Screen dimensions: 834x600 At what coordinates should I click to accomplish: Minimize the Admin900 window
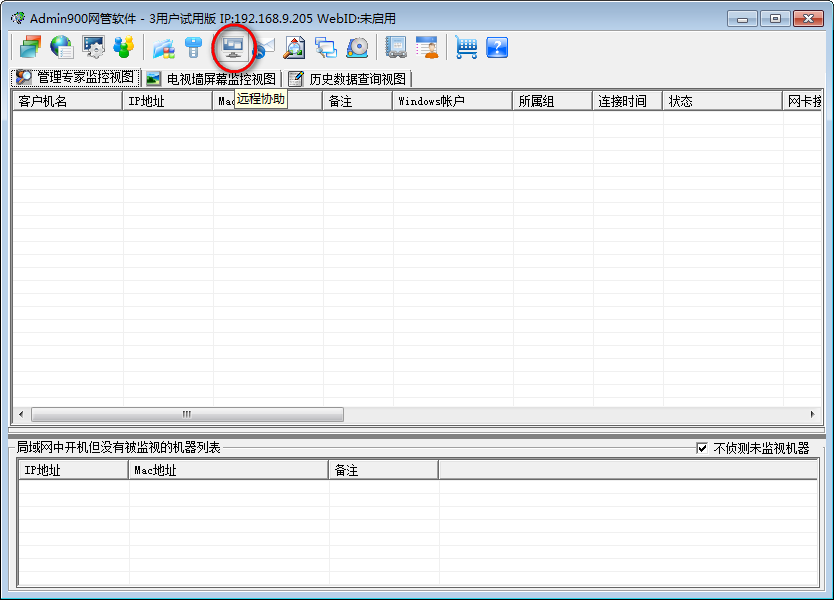click(743, 19)
